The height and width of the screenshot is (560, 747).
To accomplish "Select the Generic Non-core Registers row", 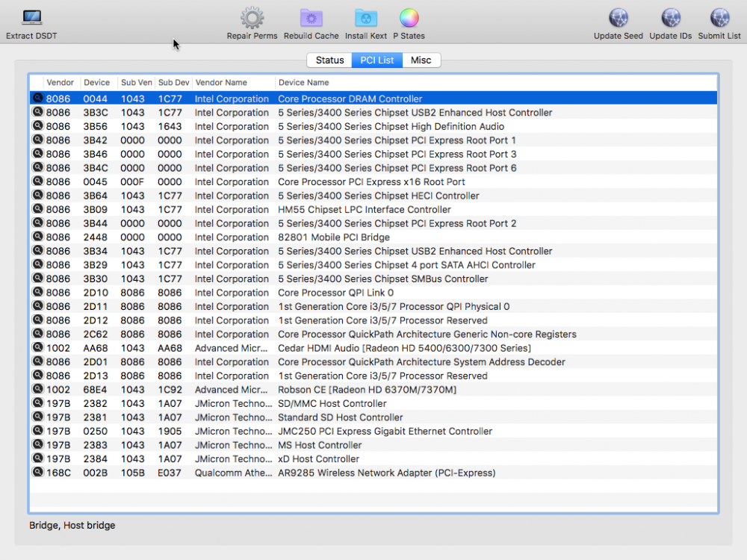I will click(373, 335).
